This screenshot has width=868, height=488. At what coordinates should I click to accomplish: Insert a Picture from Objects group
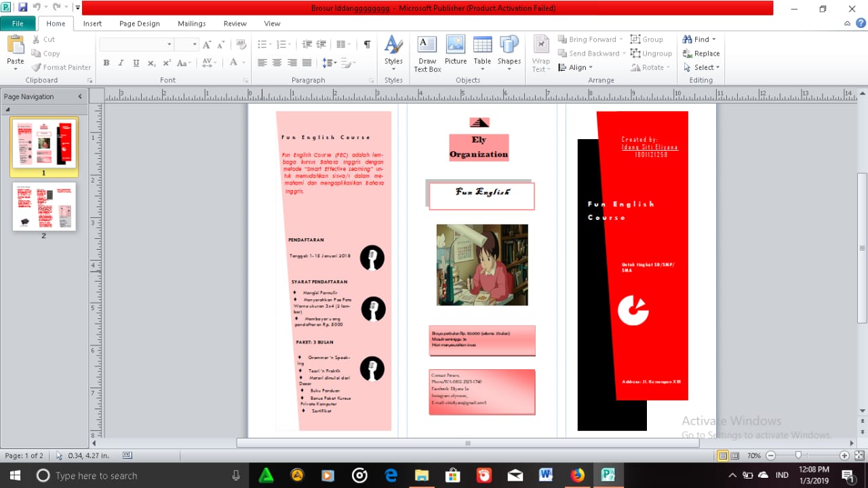pos(456,50)
